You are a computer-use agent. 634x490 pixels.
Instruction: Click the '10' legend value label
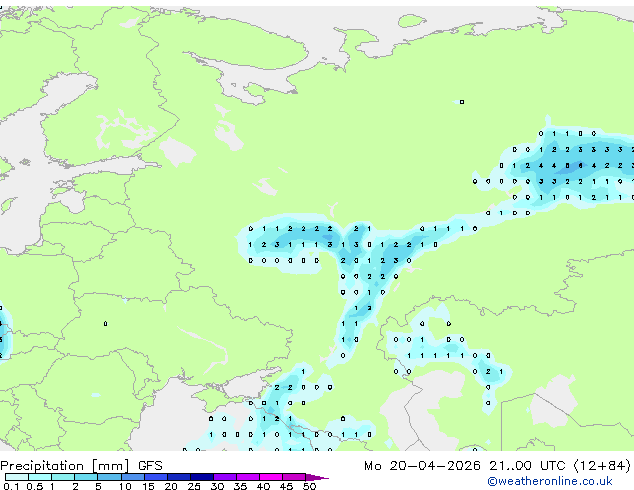(x=125, y=486)
